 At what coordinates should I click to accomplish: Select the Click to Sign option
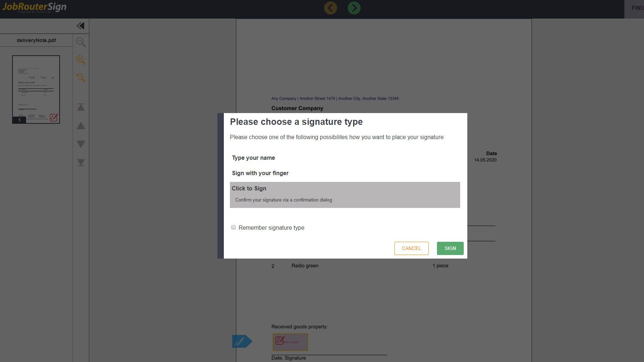click(x=345, y=195)
